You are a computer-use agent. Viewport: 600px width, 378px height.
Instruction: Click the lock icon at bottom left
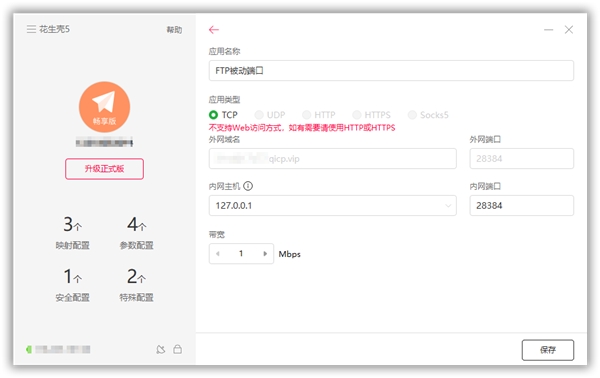point(177,349)
